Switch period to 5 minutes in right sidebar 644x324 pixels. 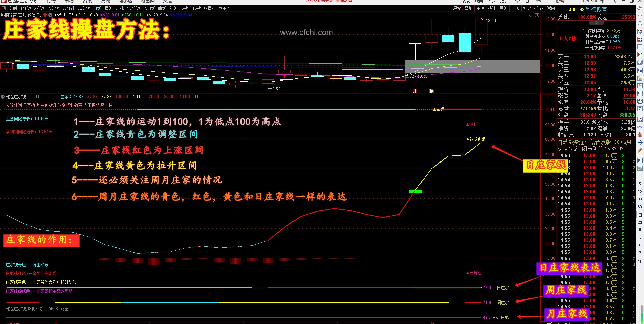point(640,184)
